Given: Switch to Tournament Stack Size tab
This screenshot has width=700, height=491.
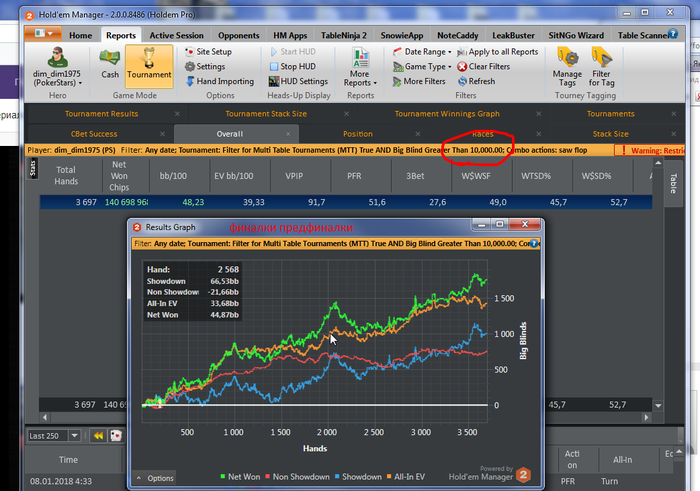Looking at the screenshot, I should [x=266, y=114].
